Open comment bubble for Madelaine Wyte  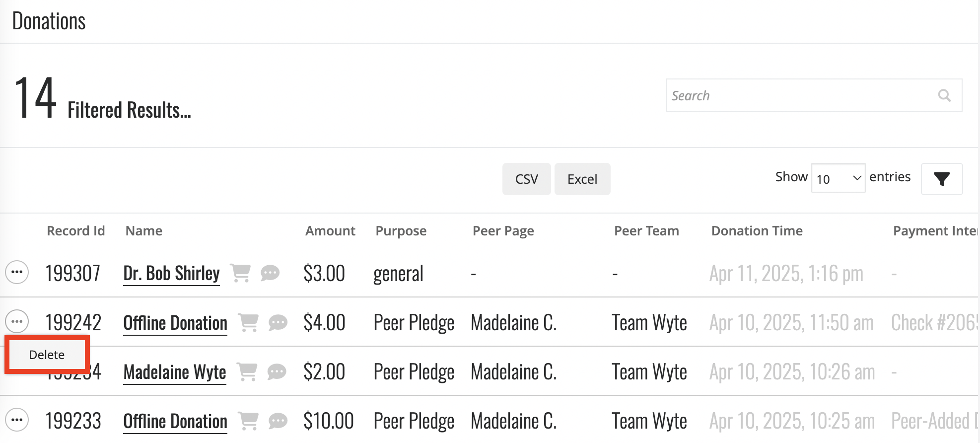[x=277, y=372]
